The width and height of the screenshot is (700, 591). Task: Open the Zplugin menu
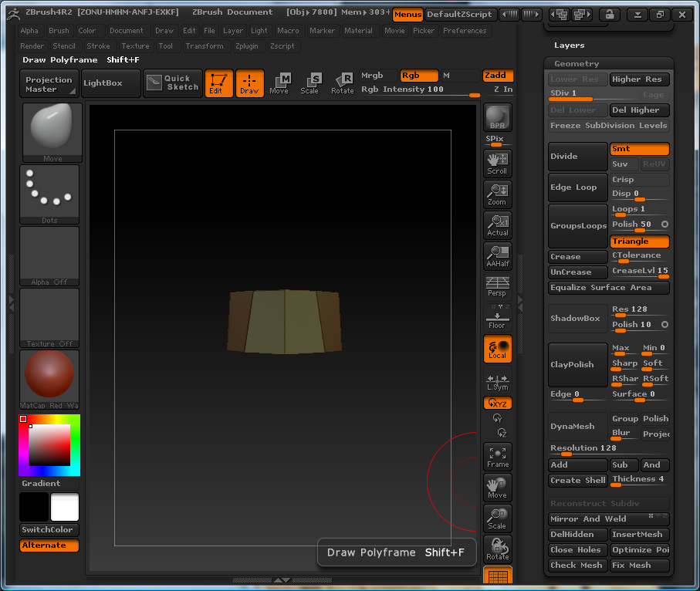247,46
